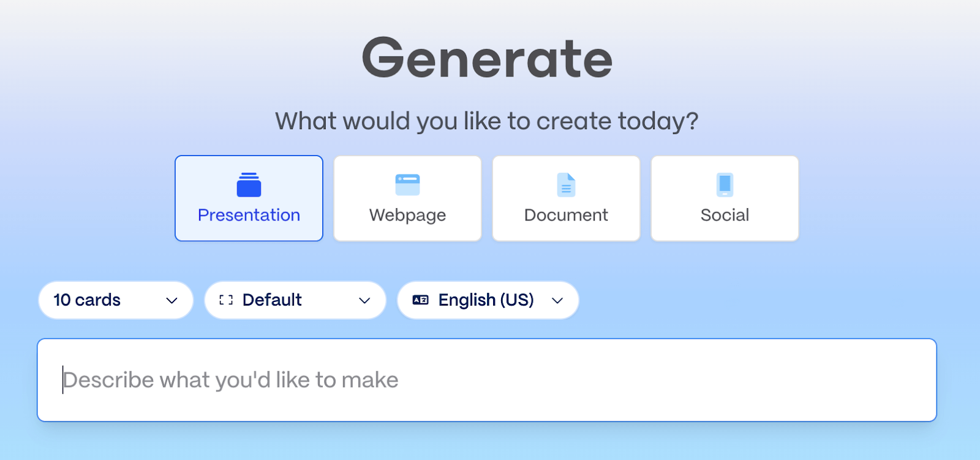Click the Document page icon

[566, 185]
